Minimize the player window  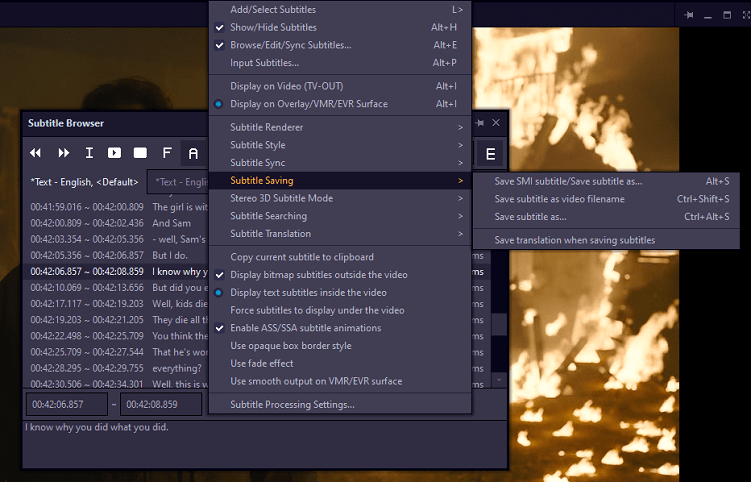708,15
